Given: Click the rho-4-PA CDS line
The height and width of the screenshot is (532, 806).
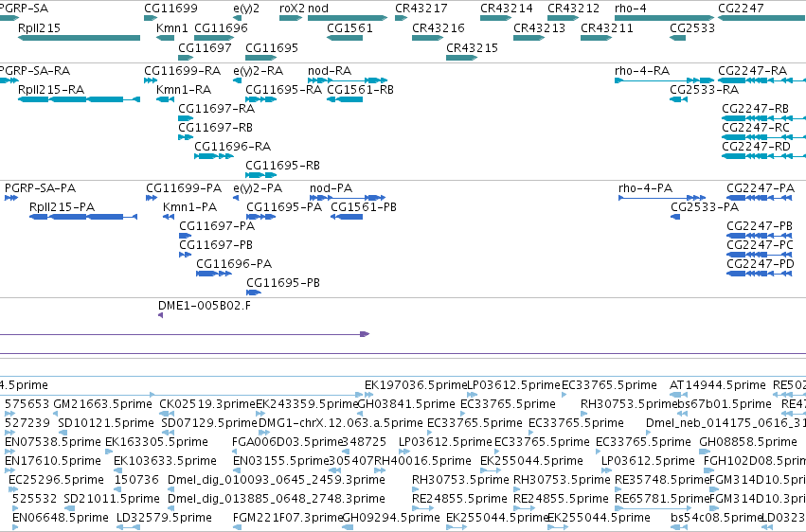Looking at the screenshot, I should tap(662, 198).
